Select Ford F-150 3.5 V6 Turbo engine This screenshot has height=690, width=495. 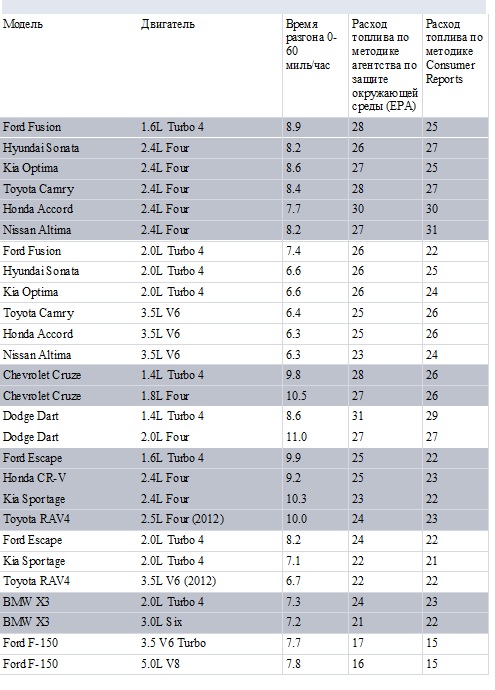pos(173,643)
